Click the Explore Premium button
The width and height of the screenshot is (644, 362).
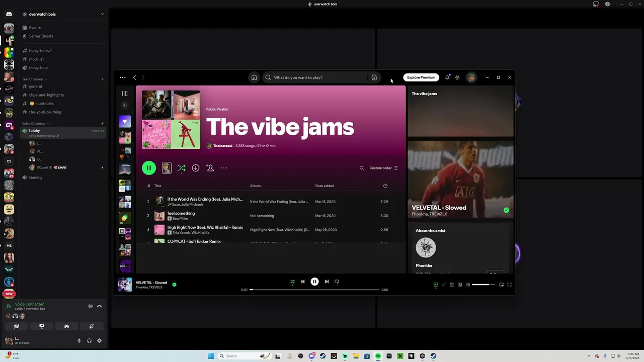(421, 77)
